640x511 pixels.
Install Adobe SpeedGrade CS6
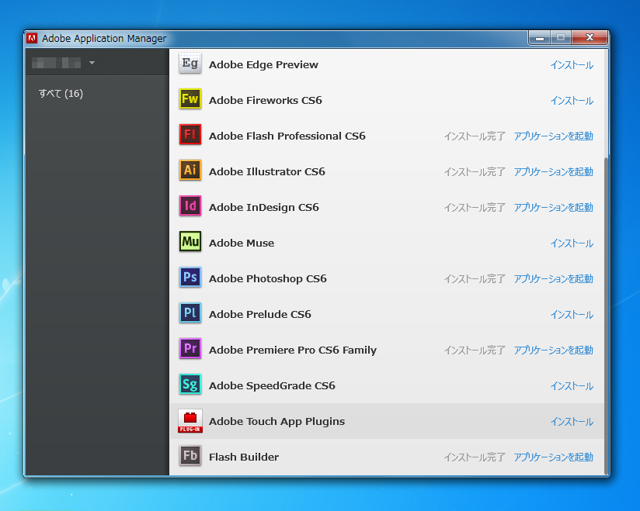tap(572, 386)
